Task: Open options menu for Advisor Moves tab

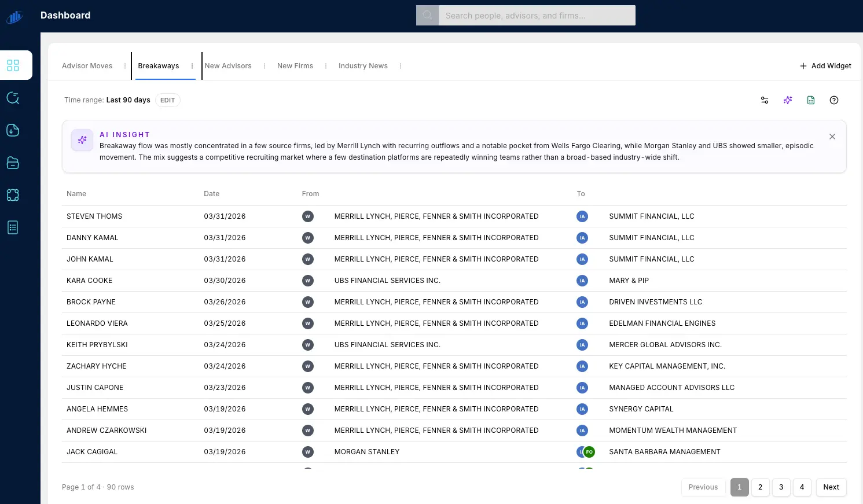Action: point(125,66)
